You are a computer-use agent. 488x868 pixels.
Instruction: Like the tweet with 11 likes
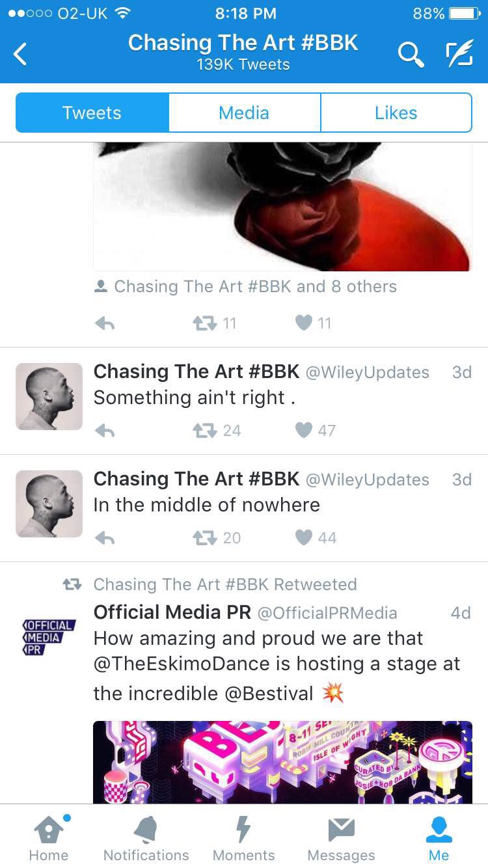304,323
